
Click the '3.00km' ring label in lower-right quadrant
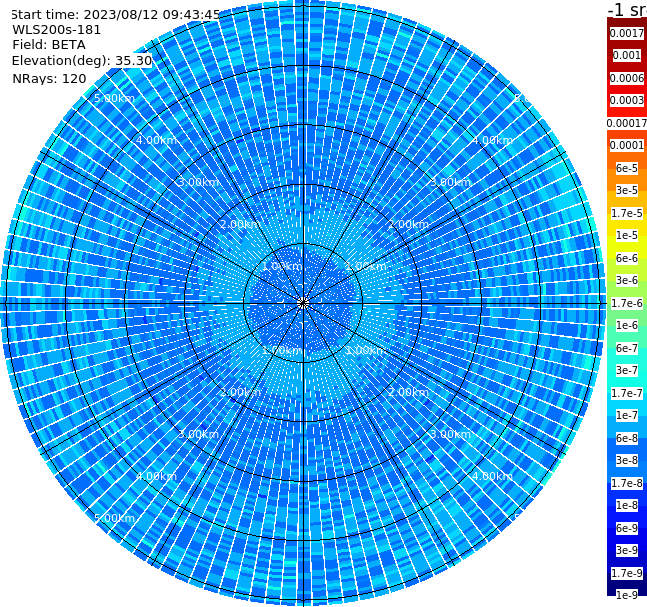coord(450,434)
